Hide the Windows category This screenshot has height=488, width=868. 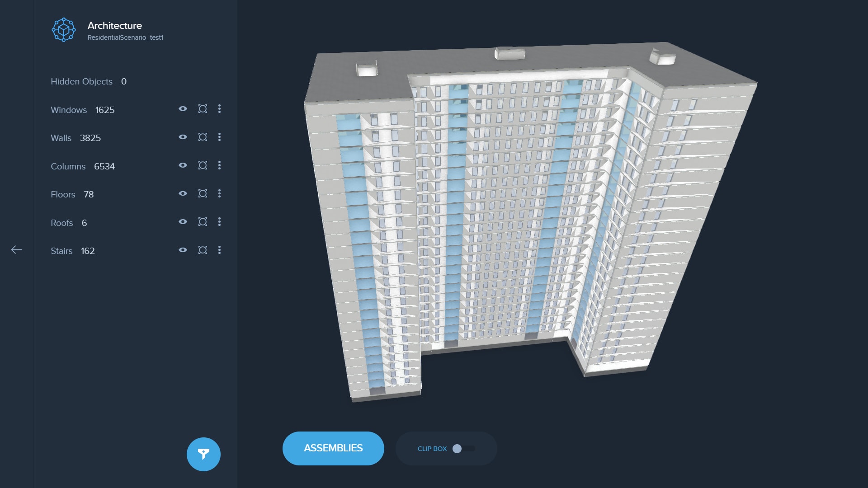(183, 109)
